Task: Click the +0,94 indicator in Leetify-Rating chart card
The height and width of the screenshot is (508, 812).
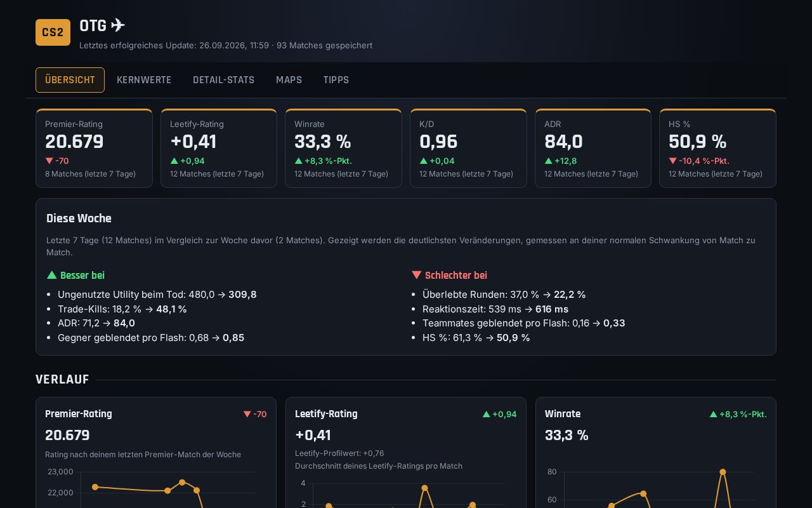Action: (x=500, y=414)
